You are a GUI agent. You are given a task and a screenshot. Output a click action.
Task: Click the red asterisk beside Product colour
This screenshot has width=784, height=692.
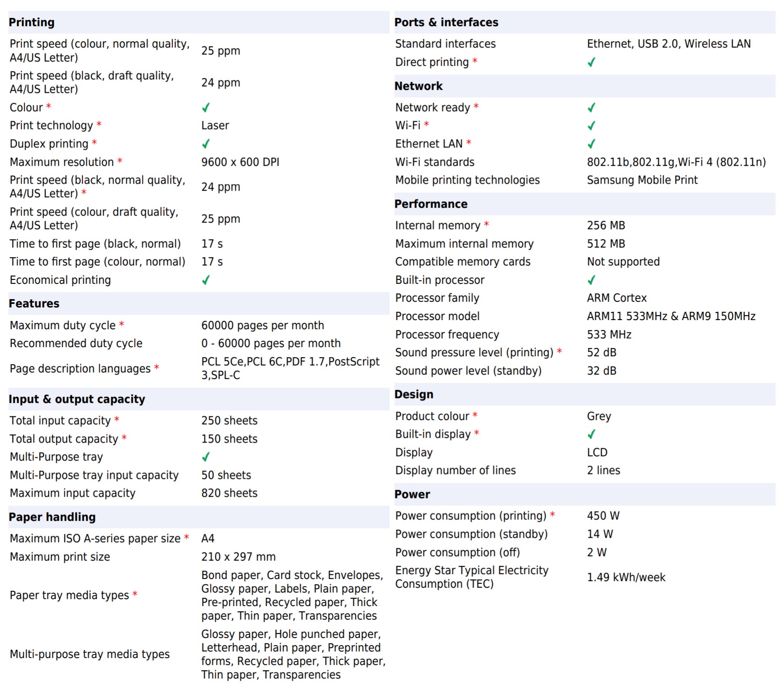475,415
